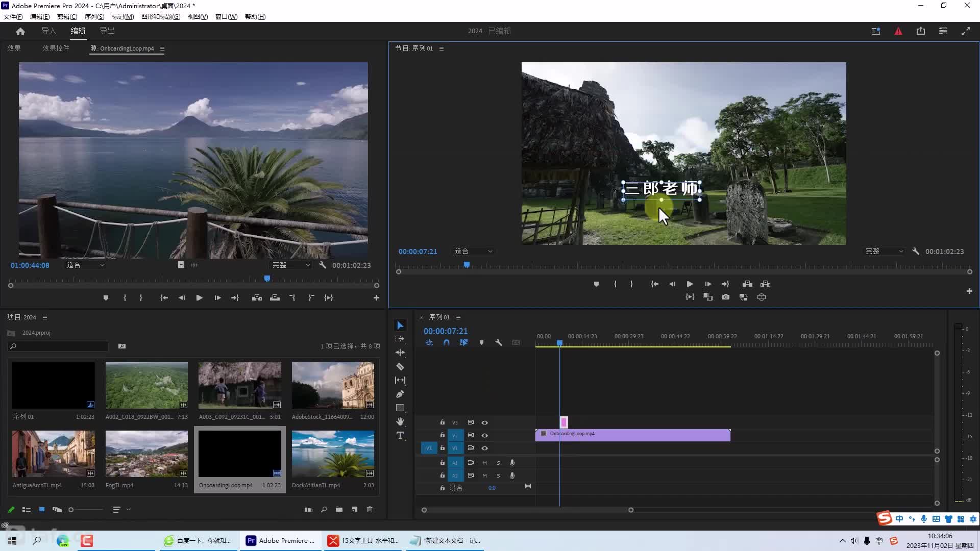Viewport: 980px width, 551px height.
Task: Toggle linked selection in timeline
Action: tap(463, 342)
